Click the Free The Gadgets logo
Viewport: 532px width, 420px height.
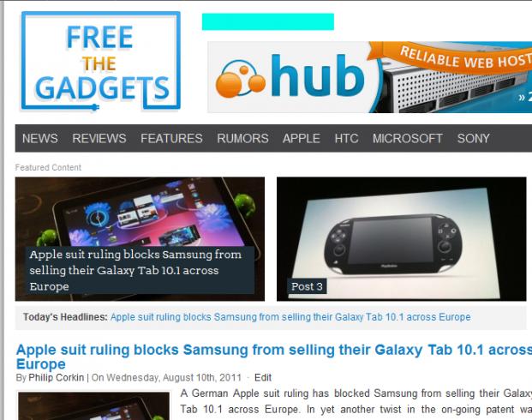click(x=101, y=61)
